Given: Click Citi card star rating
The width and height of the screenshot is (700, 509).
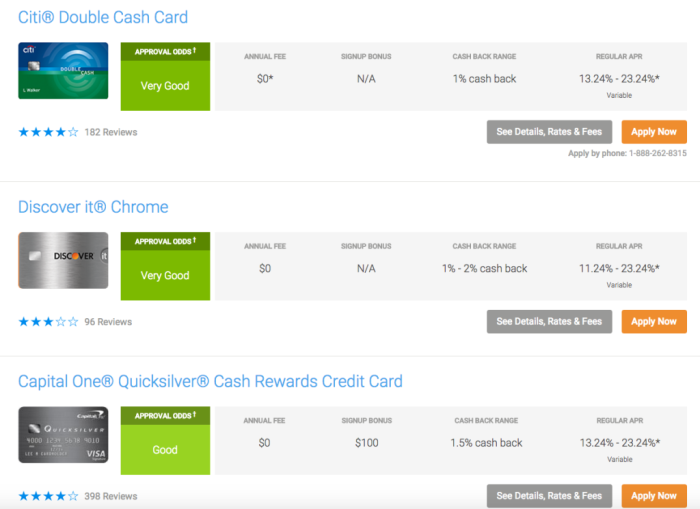Looking at the screenshot, I should point(48,132).
